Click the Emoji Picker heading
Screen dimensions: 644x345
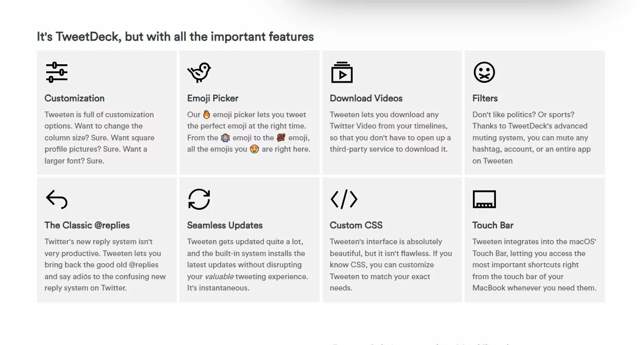point(213,98)
